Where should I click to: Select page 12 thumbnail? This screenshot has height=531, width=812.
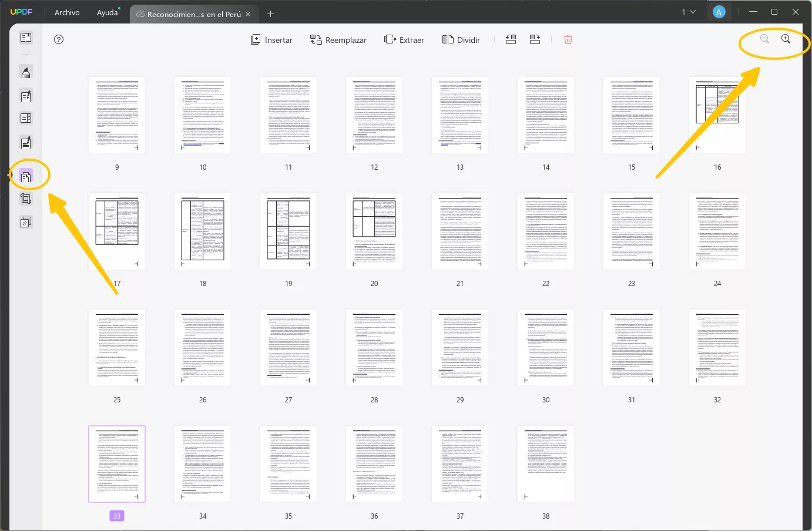point(374,115)
